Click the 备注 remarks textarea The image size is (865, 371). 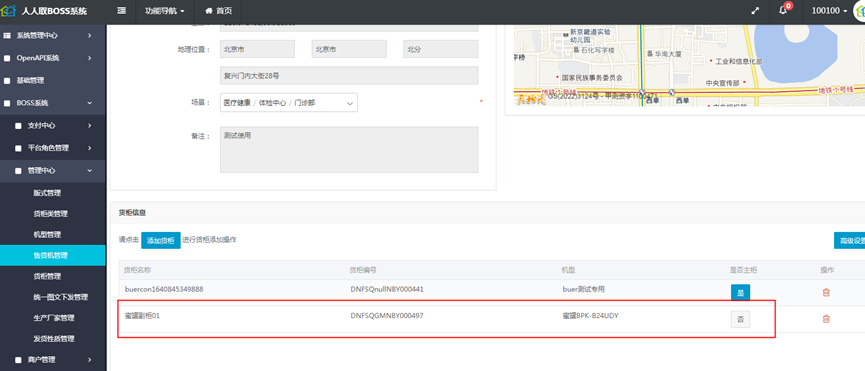pos(349,150)
